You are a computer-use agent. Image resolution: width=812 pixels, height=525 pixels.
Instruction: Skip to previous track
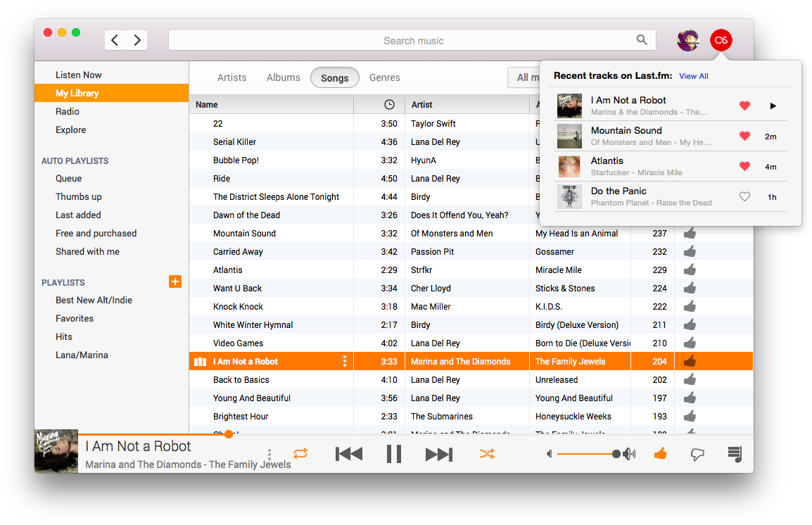[348, 454]
